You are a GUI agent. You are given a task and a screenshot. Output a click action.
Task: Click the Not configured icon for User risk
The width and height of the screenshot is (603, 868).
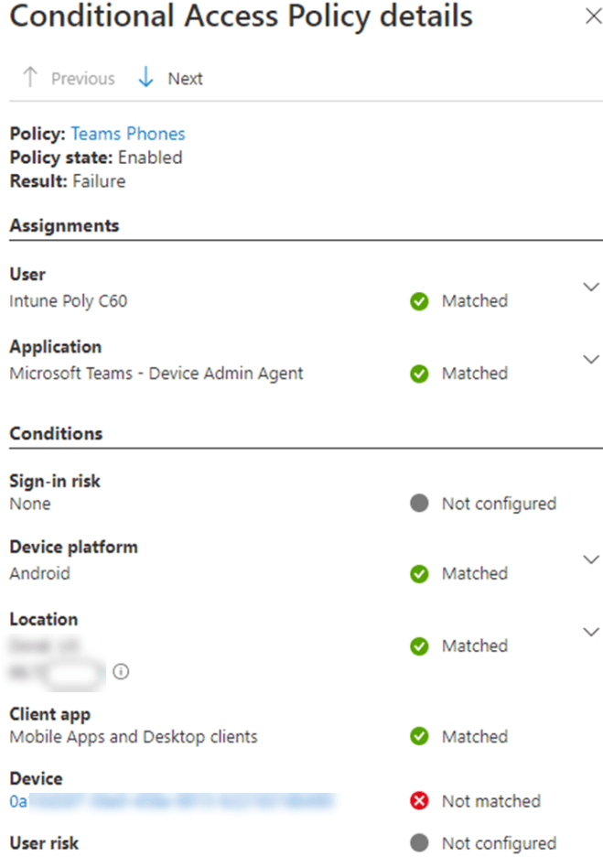(418, 842)
